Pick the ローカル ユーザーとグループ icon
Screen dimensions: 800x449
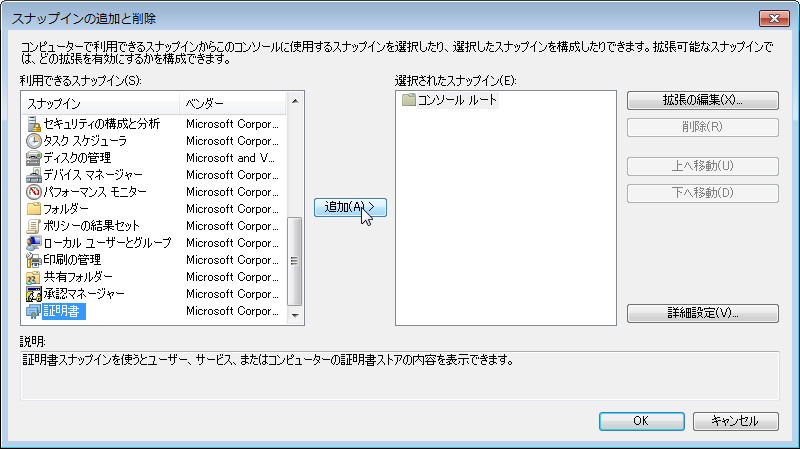[33, 243]
